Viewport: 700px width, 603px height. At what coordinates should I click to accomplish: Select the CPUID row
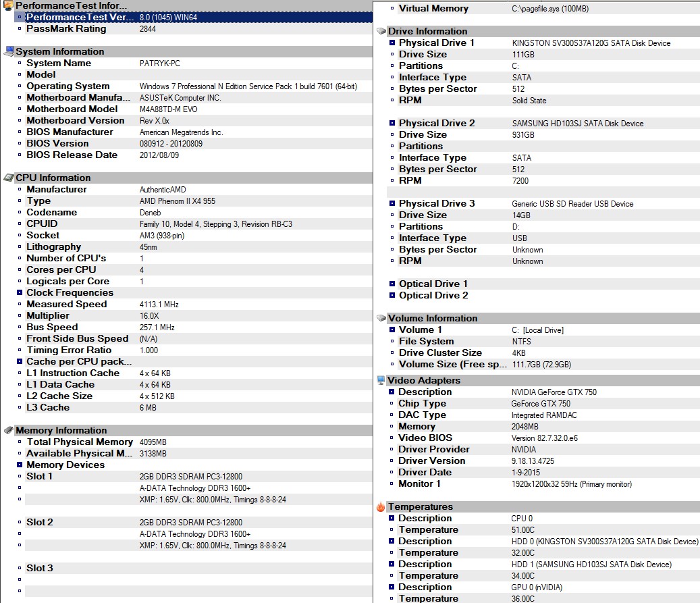pyautogui.click(x=198, y=224)
